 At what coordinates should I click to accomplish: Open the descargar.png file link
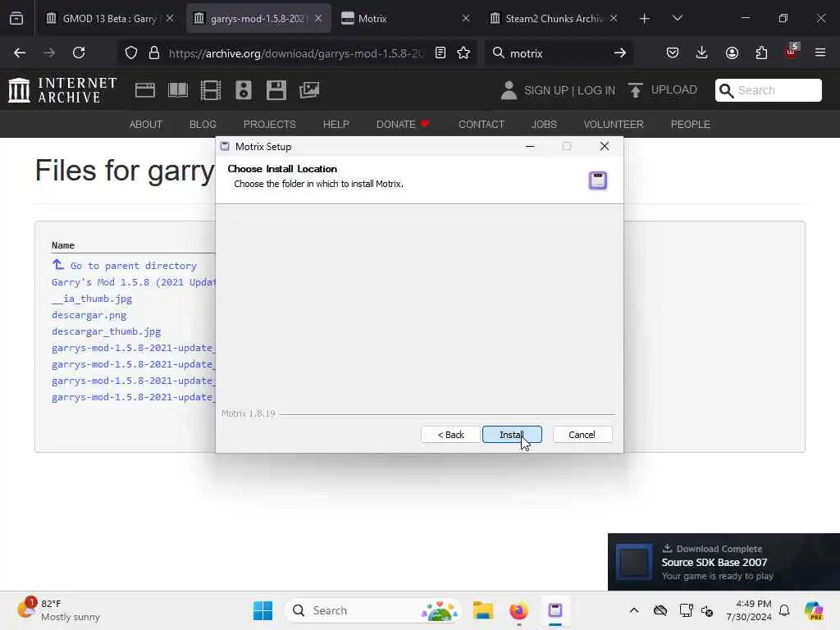tap(89, 315)
